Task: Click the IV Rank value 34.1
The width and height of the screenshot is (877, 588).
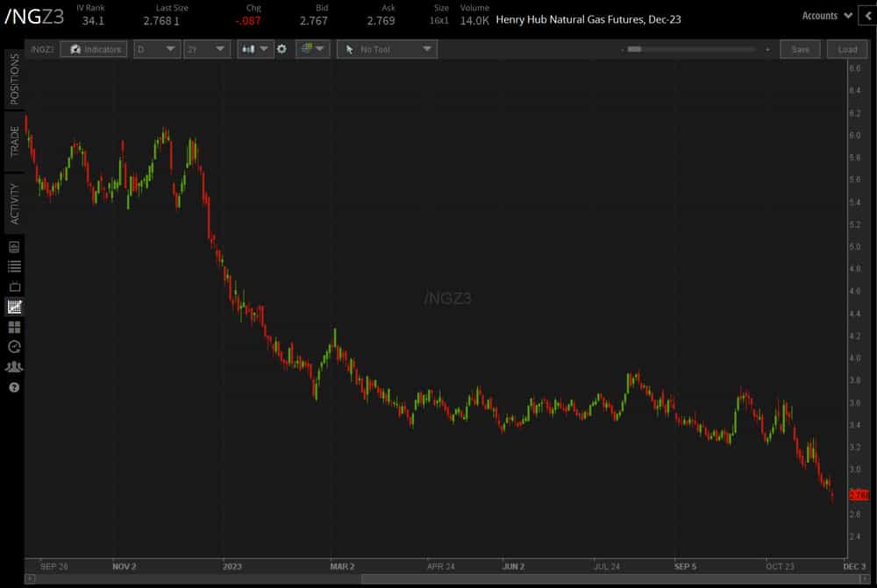Action: [x=93, y=21]
